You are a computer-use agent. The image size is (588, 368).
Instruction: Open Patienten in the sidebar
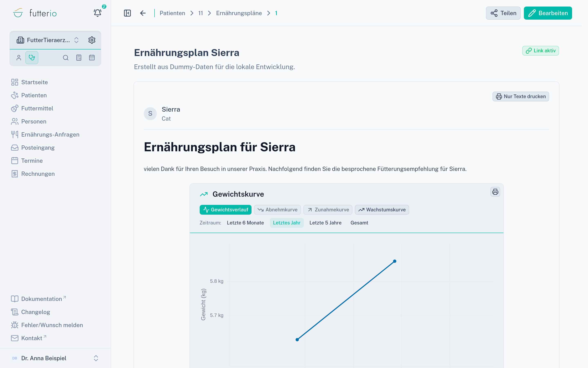[55, 95]
